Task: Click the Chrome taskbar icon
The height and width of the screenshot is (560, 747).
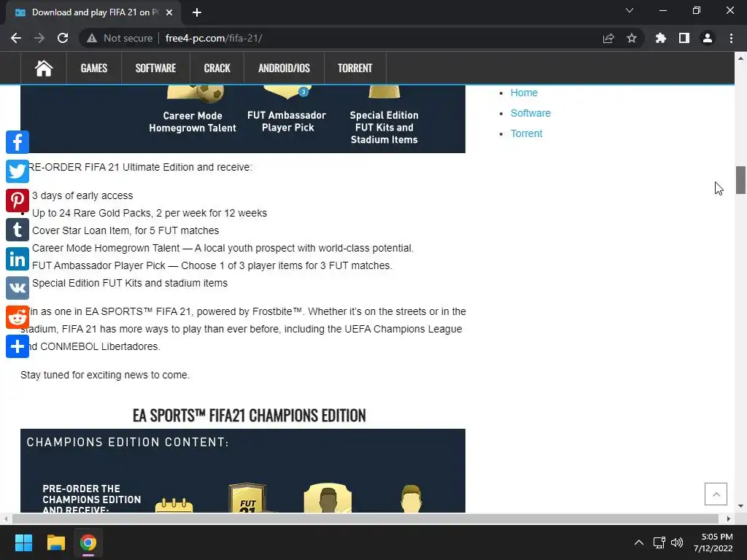Action: coord(88,542)
